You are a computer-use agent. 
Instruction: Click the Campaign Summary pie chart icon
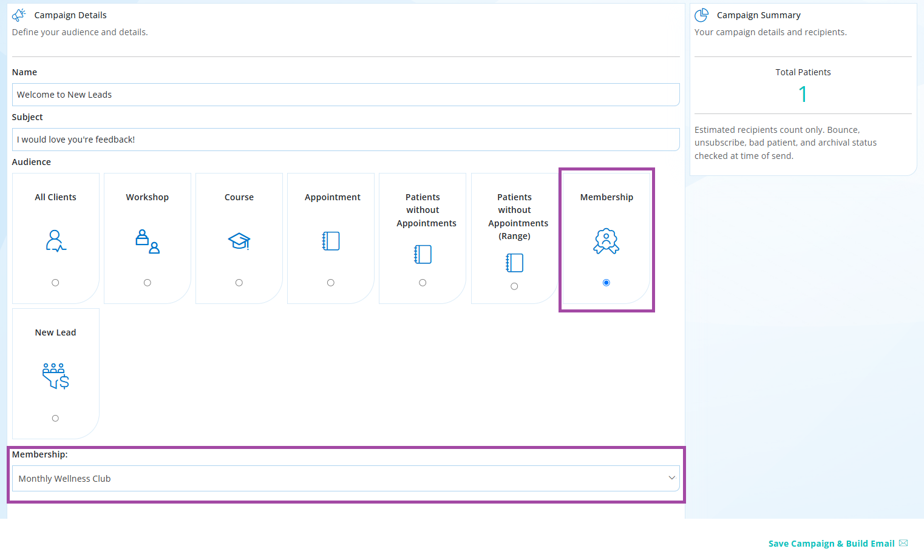point(702,15)
